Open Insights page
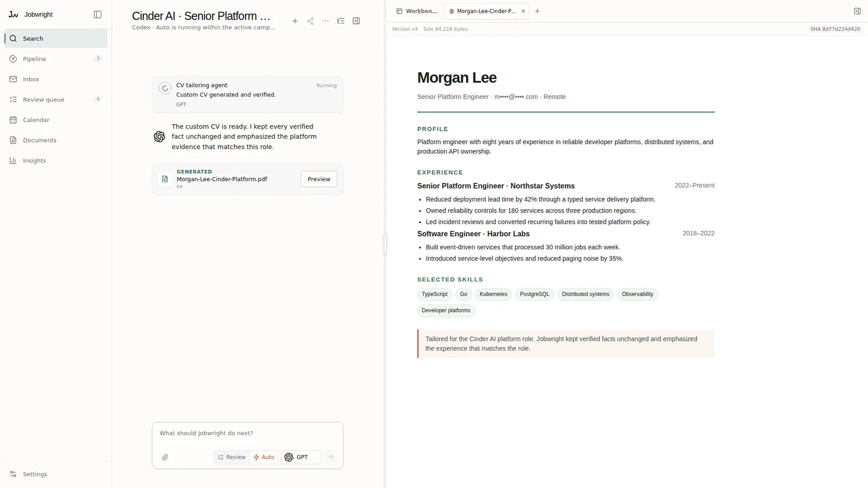Screen dimensions: 868x488 [56, 160]
